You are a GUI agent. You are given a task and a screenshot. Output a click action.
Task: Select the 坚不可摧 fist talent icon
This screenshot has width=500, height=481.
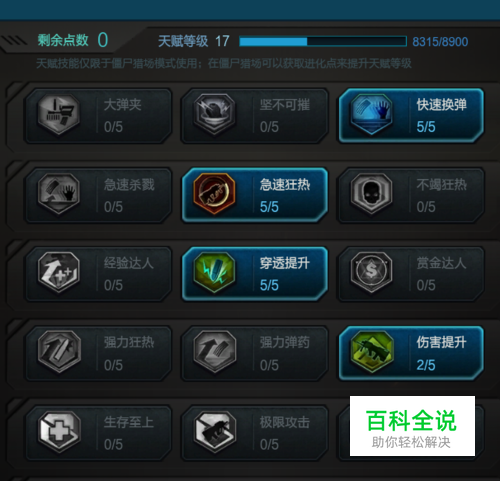[x=215, y=114]
